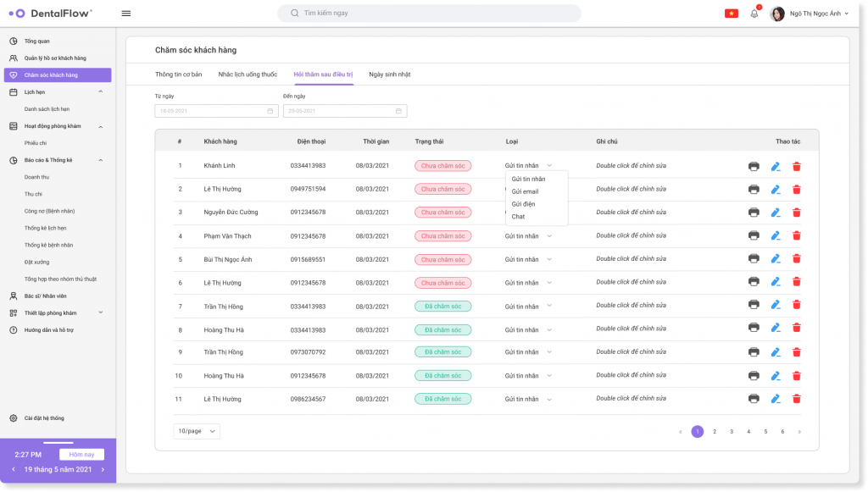Click note cell in row 5
Image resolution: width=868 pixels, height=492 pixels.
[631, 259]
